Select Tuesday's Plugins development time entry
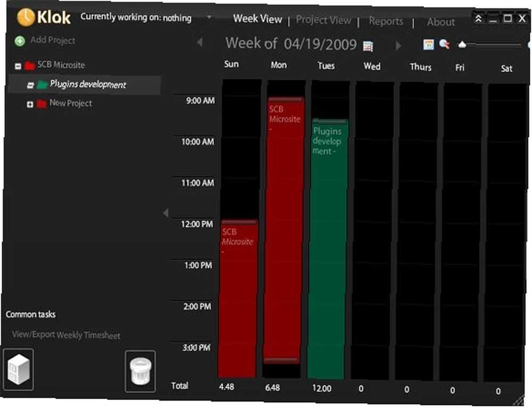Screen dimensions: 532x408 (x=328, y=249)
